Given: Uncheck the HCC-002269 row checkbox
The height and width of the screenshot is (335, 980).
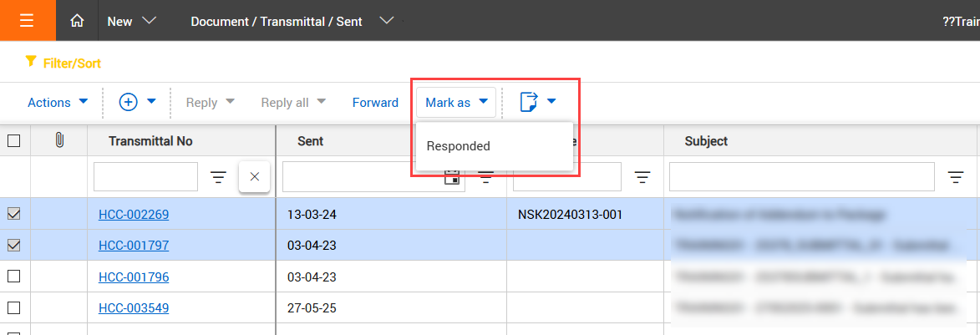Looking at the screenshot, I should point(14,214).
